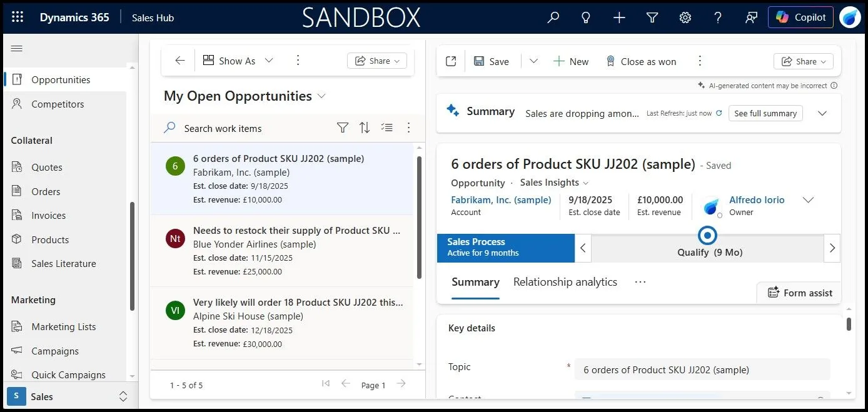Open owner Alfredo Iorio link
Image resolution: width=868 pixels, height=412 pixels.
(757, 200)
